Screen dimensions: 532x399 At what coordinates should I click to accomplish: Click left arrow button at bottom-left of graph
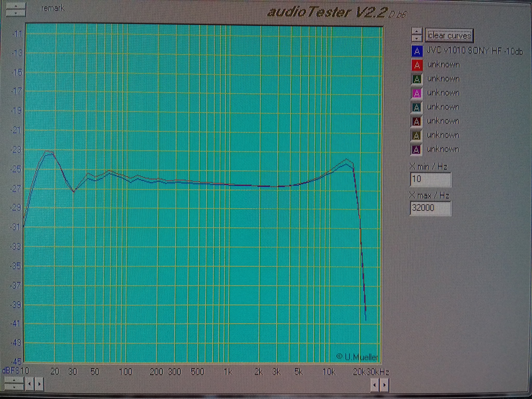click(30, 384)
